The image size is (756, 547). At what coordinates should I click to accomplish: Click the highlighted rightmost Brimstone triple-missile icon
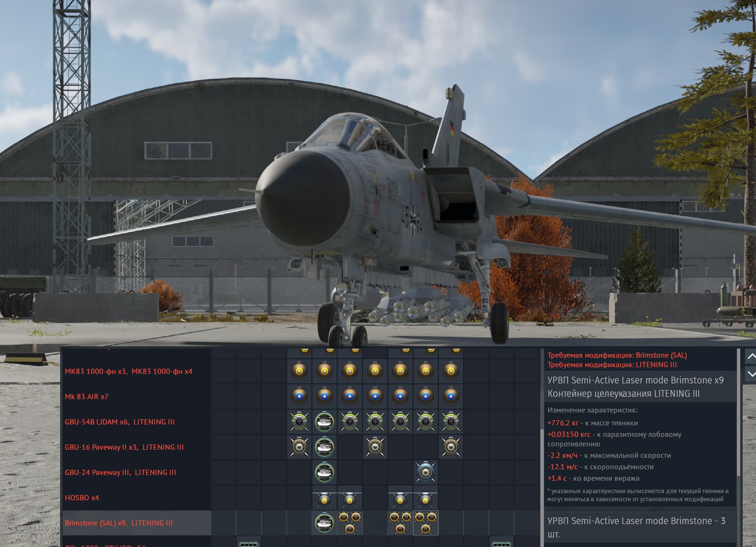[x=425, y=523]
